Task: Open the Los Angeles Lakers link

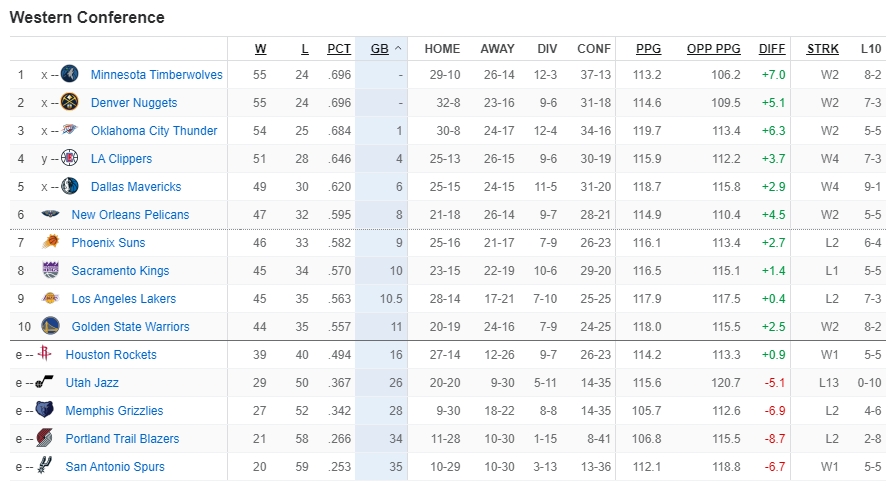Action: (x=123, y=299)
